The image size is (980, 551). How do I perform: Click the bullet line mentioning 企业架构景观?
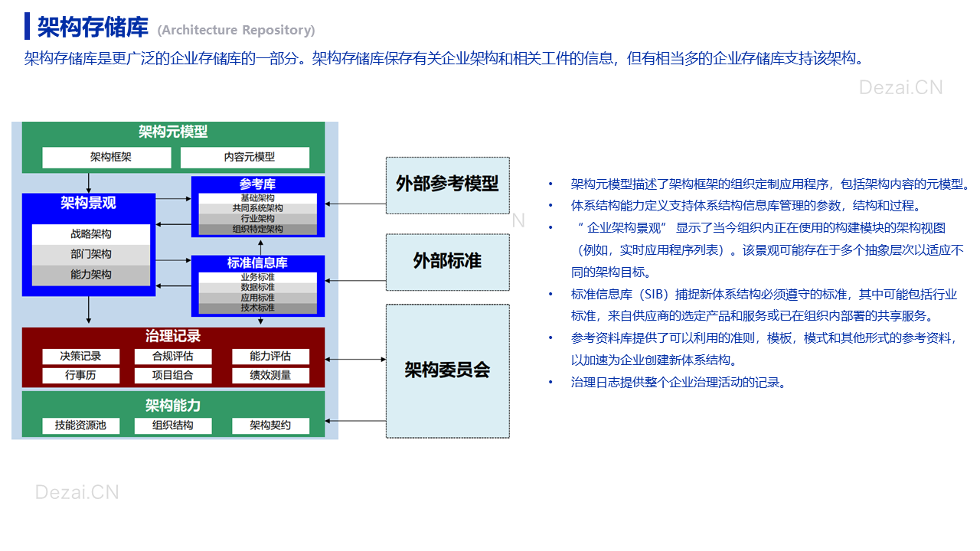766,249
